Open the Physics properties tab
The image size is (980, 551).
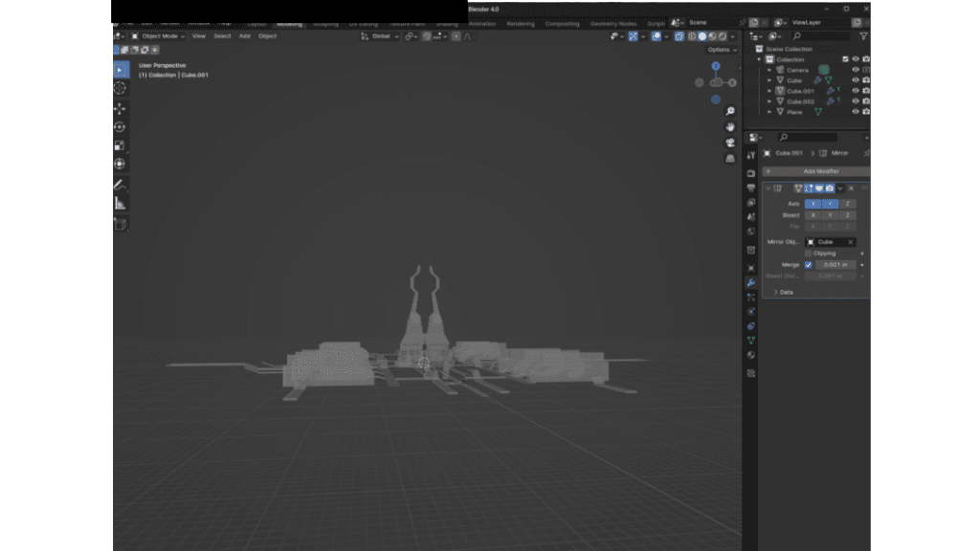tap(751, 312)
